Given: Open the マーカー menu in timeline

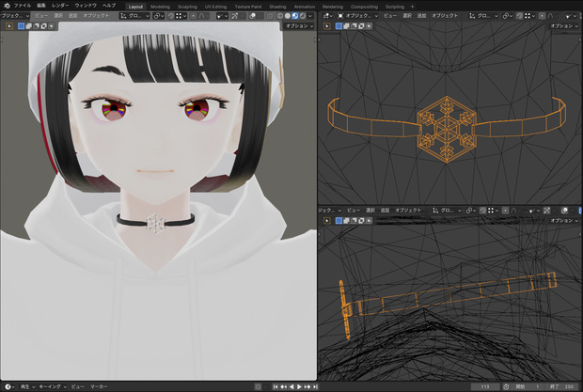Looking at the screenshot, I should (99, 386).
